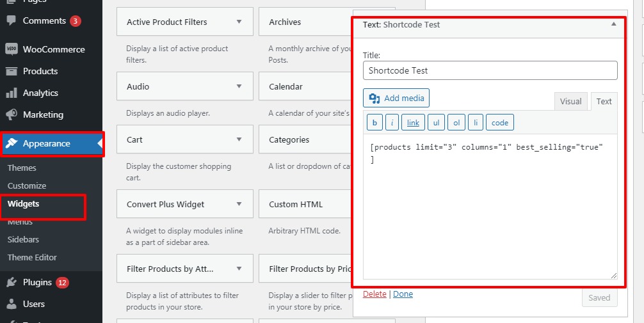
Task: Click the Plugins plug icon
Action: tap(11, 282)
